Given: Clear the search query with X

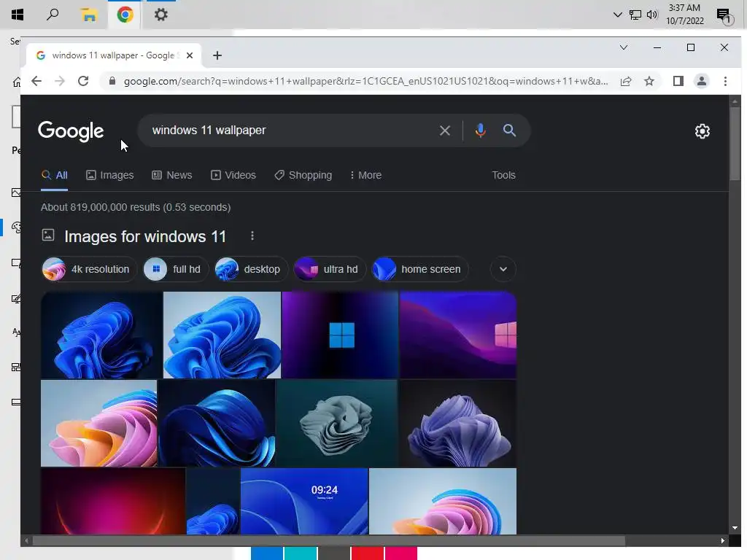Looking at the screenshot, I should 444,131.
